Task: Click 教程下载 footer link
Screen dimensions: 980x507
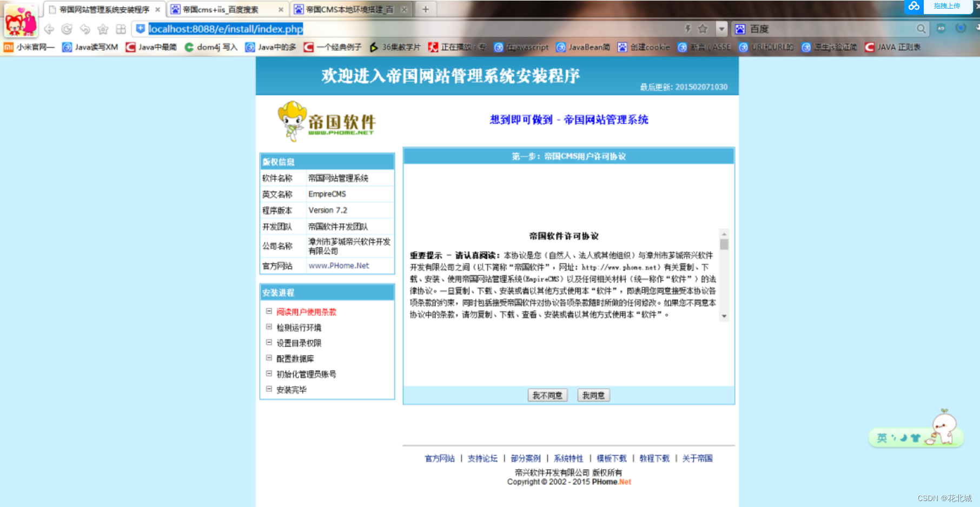Action: coord(654,458)
